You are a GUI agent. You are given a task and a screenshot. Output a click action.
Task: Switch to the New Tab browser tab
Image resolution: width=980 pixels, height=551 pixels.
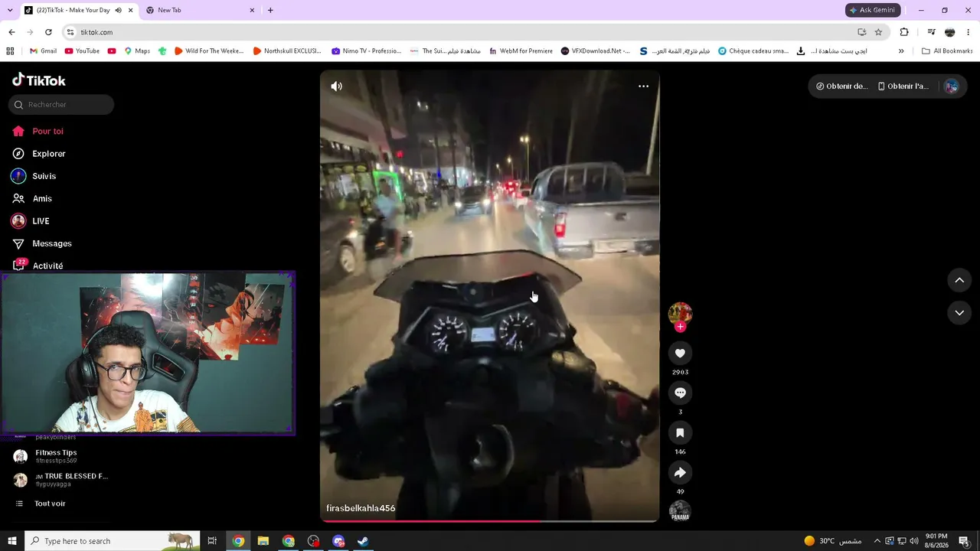[199, 10]
